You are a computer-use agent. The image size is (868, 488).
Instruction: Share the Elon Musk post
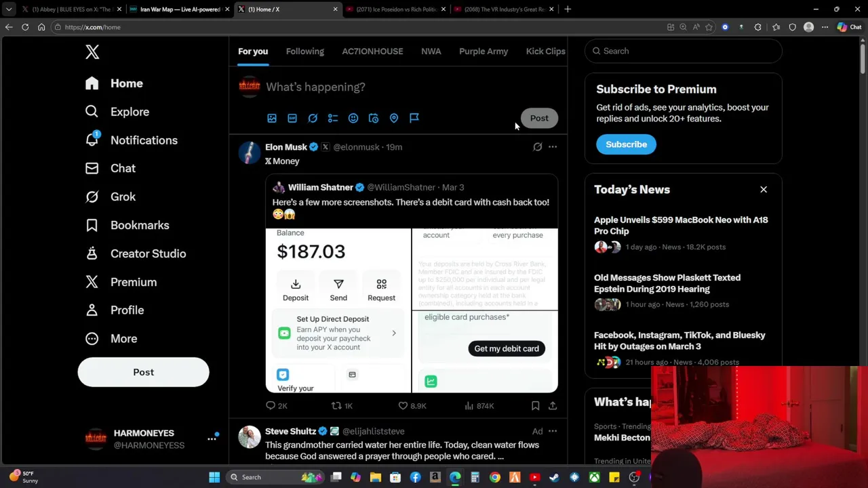pos(553,405)
